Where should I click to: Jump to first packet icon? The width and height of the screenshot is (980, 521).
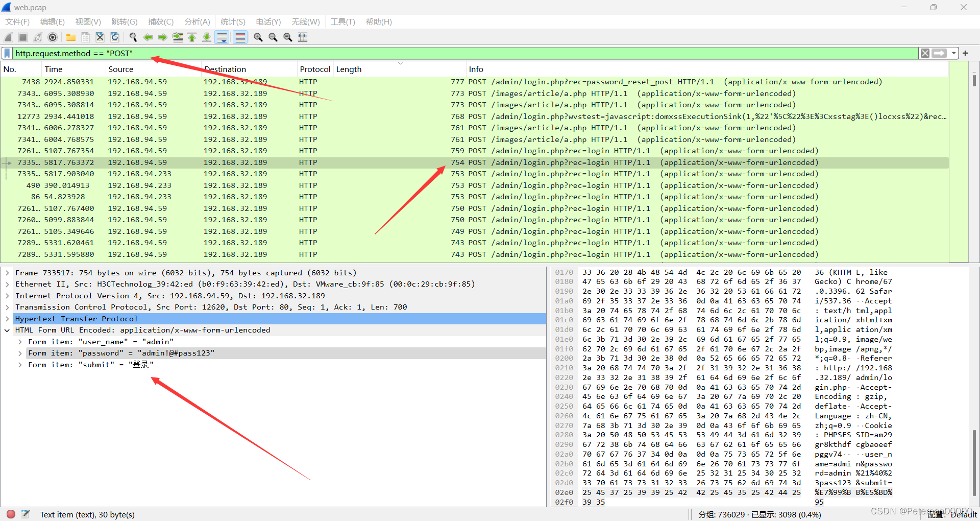coord(192,37)
